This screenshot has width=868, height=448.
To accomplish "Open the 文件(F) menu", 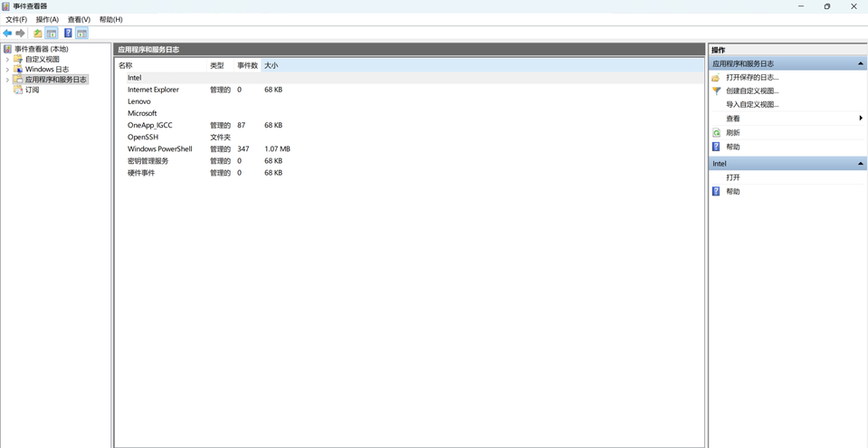I will coord(16,19).
